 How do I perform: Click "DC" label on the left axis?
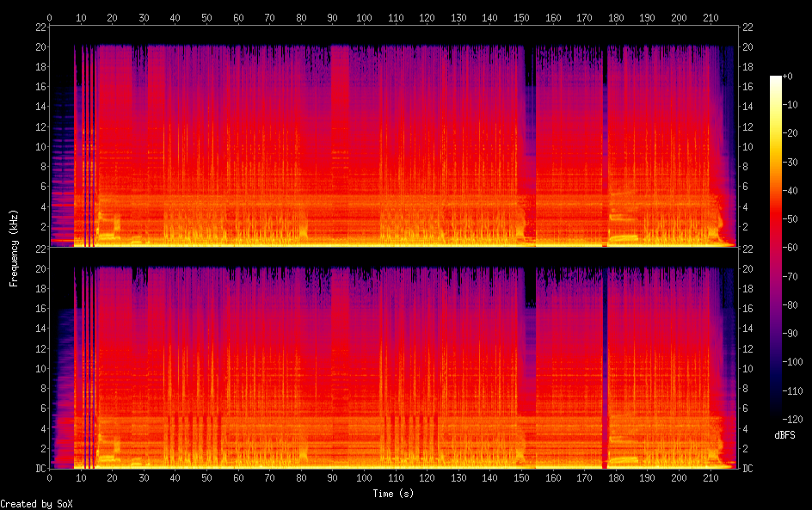click(x=41, y=469)
